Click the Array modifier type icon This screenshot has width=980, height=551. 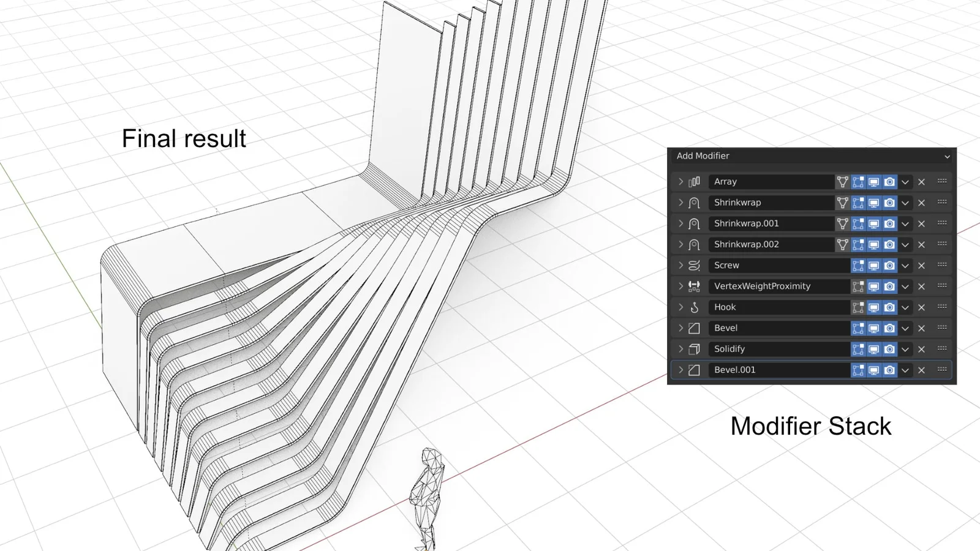(x=694, y=181)
